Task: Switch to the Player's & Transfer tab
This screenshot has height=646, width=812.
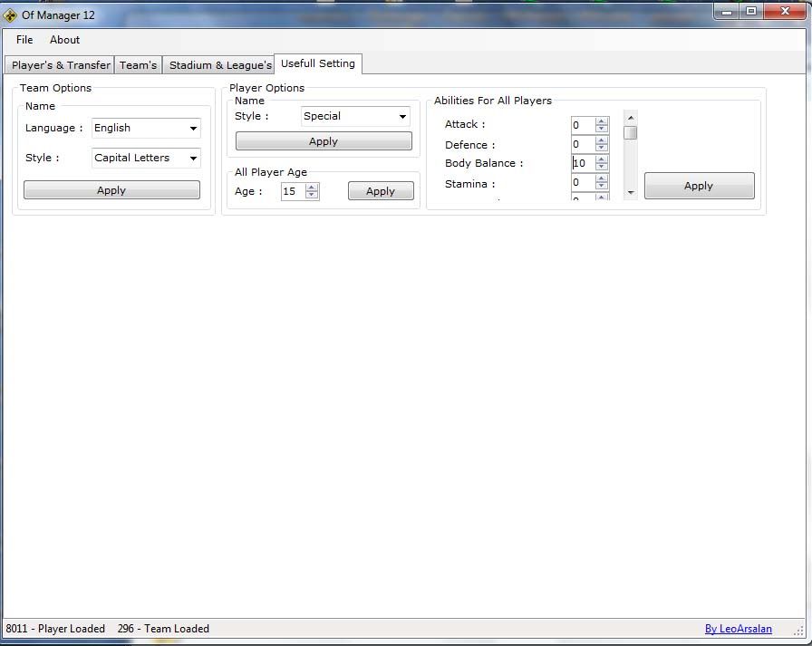Action: [61, 65]
